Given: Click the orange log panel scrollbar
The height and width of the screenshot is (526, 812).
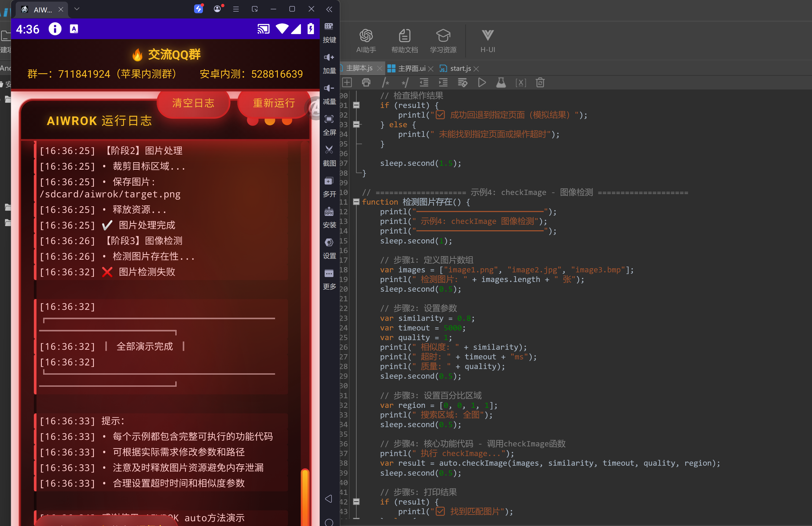Looking at the screenshot, I should coord(305,497).
